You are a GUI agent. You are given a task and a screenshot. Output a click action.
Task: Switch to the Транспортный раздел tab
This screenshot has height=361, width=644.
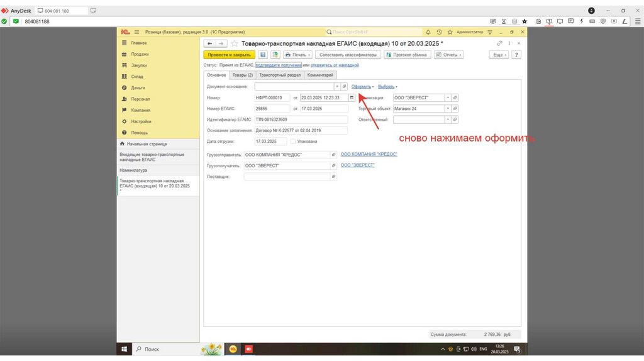(280, 75)
